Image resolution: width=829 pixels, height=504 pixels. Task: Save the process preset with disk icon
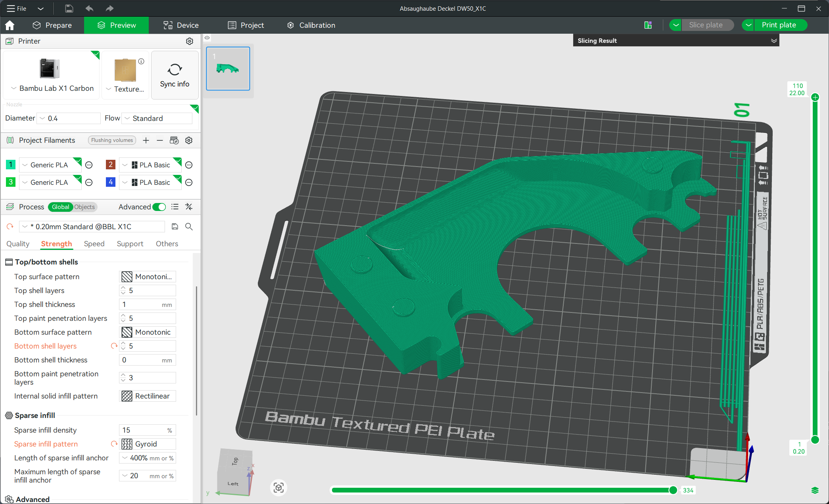click(x=175, y=226)
